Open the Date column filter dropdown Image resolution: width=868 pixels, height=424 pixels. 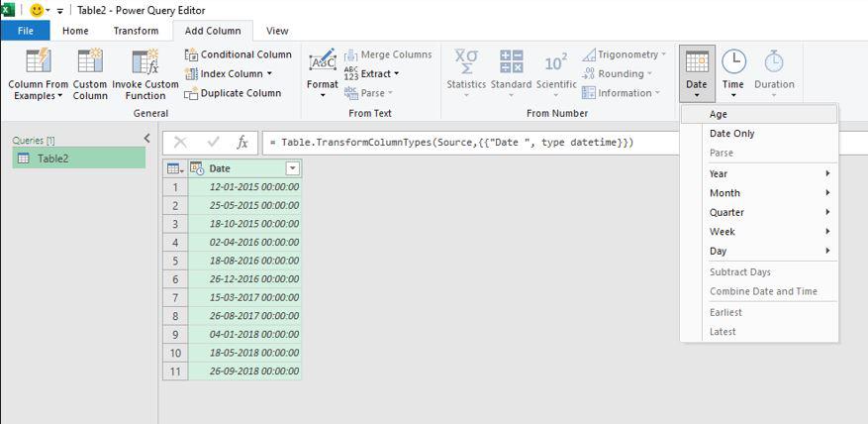point(292,168)
